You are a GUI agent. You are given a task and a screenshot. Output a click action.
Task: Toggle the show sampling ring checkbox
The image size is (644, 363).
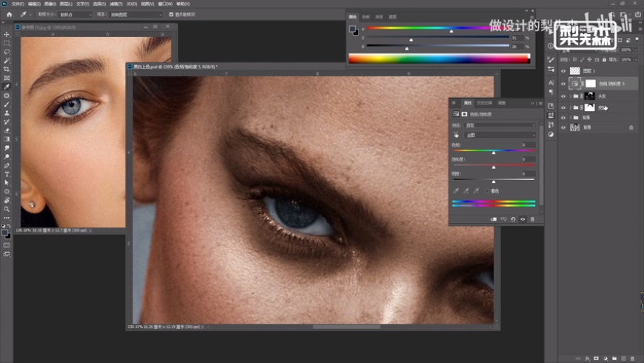coord(172,14)
